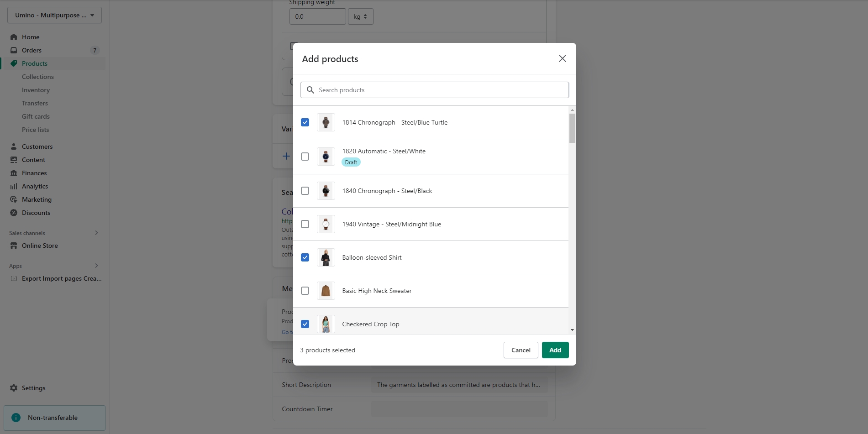The height and width of the screenshot is (434, 868).
Task: Click the Home icon in sidebar
Action: [14, 37]
